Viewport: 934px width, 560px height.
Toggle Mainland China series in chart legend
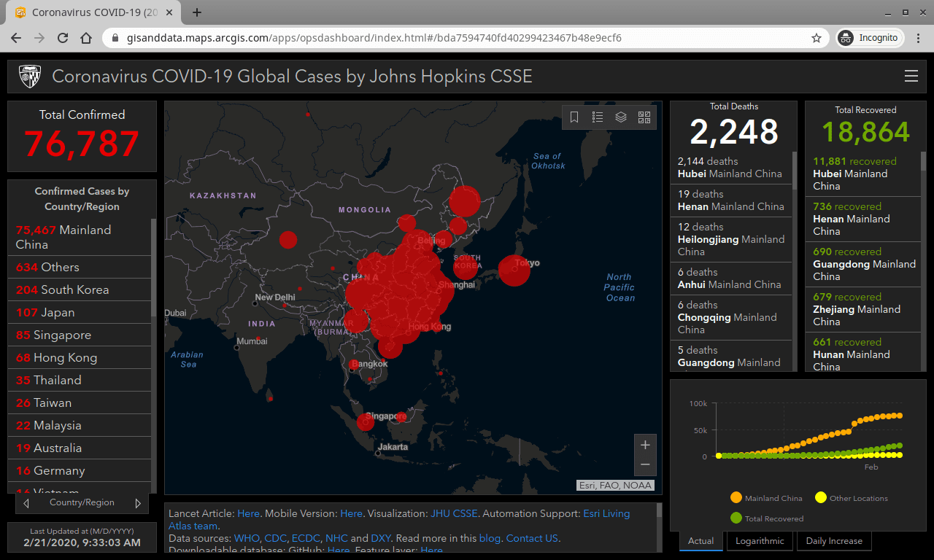(766, 498)
